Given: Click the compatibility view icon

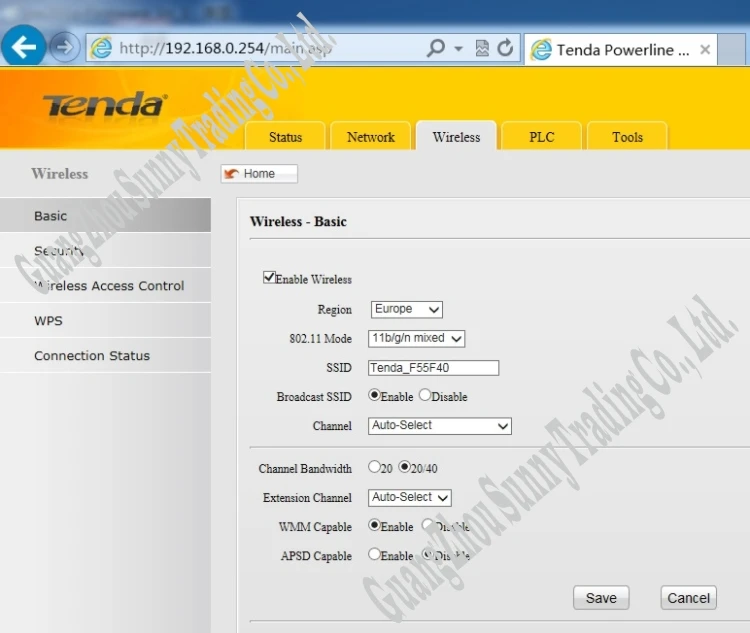Looking at the screenshot, I should tap(482, 48).
